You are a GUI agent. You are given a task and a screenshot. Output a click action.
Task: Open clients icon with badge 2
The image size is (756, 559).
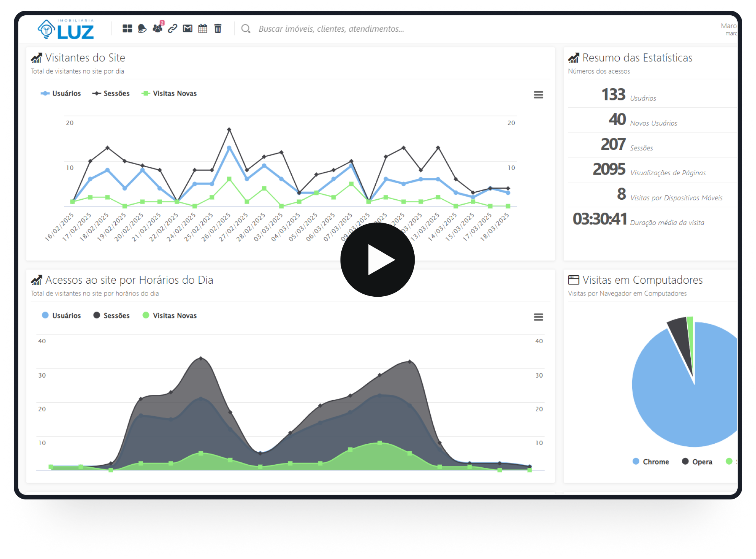point(157,29)
